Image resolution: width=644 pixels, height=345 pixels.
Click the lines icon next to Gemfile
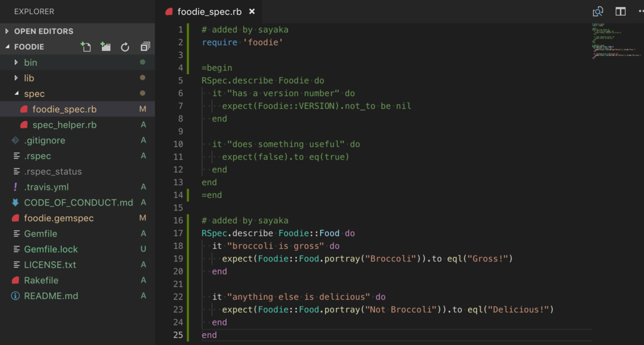16,234
